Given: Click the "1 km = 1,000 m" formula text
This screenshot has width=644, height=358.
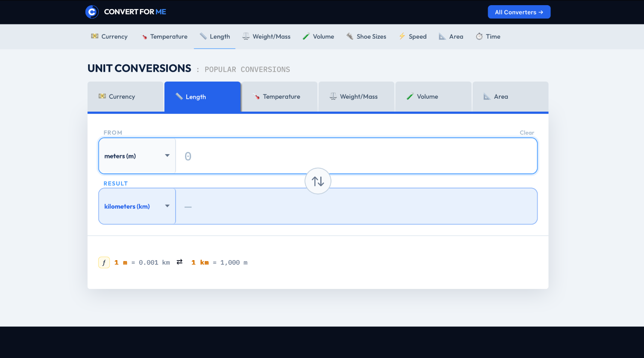Looking at the screenshot, I should (x=219, y=262).
